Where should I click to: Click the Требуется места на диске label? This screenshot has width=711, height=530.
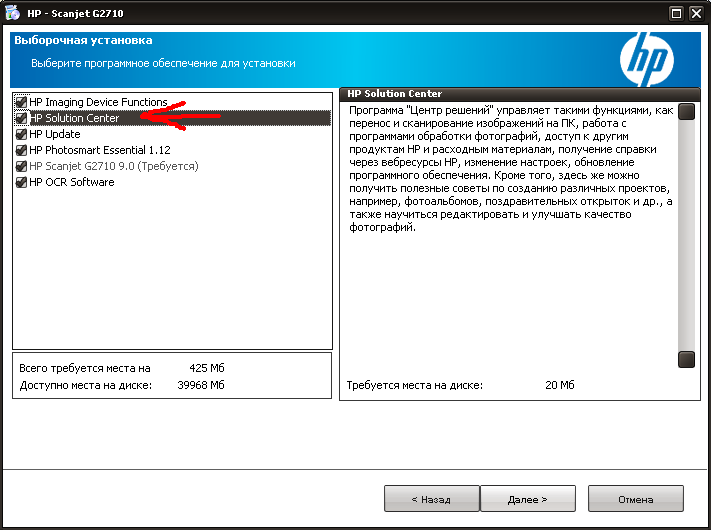pos(414,385)
